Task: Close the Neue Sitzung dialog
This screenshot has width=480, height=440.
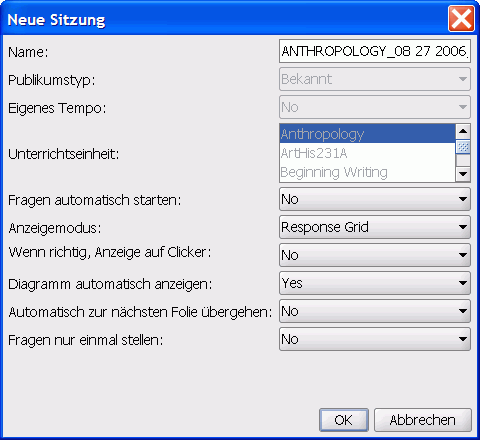Action: tap(461, 19)
